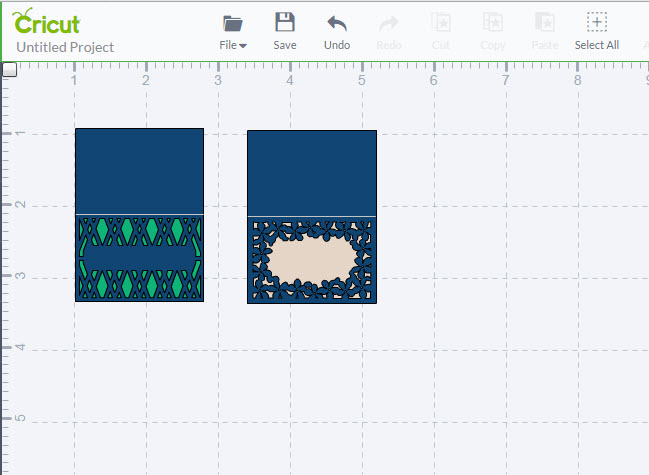This screenshot has width=649, height=475.
Task: Click the ruler origin corner box
Action: [9, 69]
